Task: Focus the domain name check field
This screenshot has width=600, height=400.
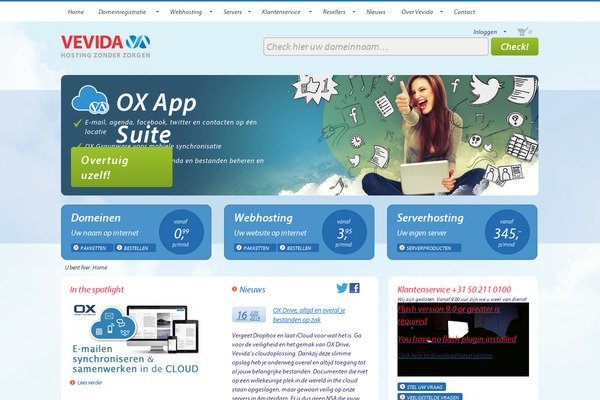Action: (x=376, y=47)
